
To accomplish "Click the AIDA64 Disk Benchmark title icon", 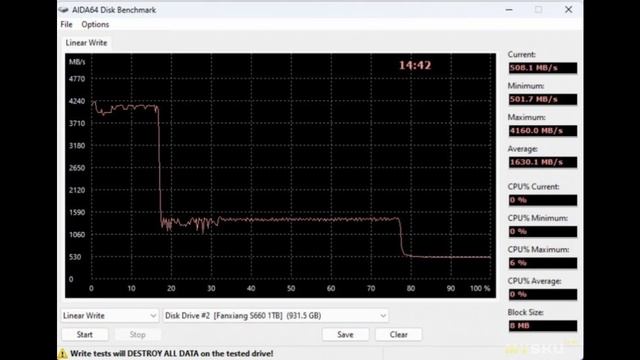I will click(64, 10).
